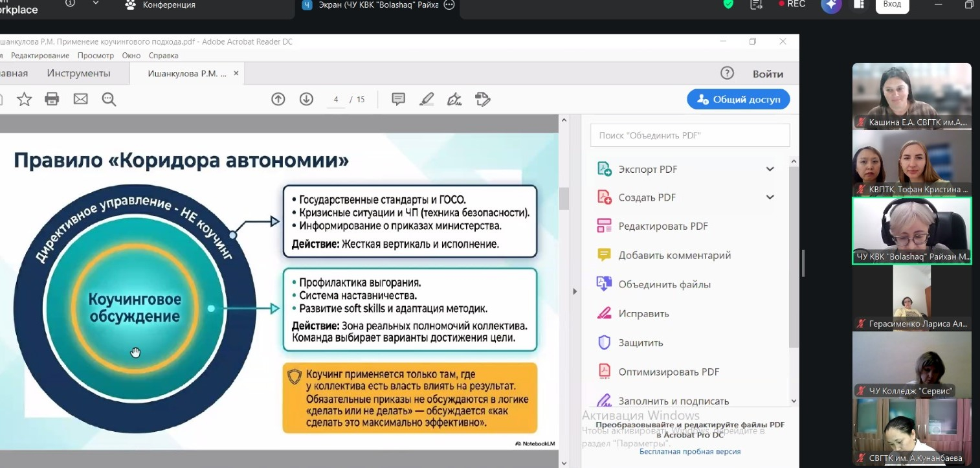Click the Поиск Объединить PDF search box
Image resolution: width=980 pixels, height=468 pixels.
[x=690, y=135]
